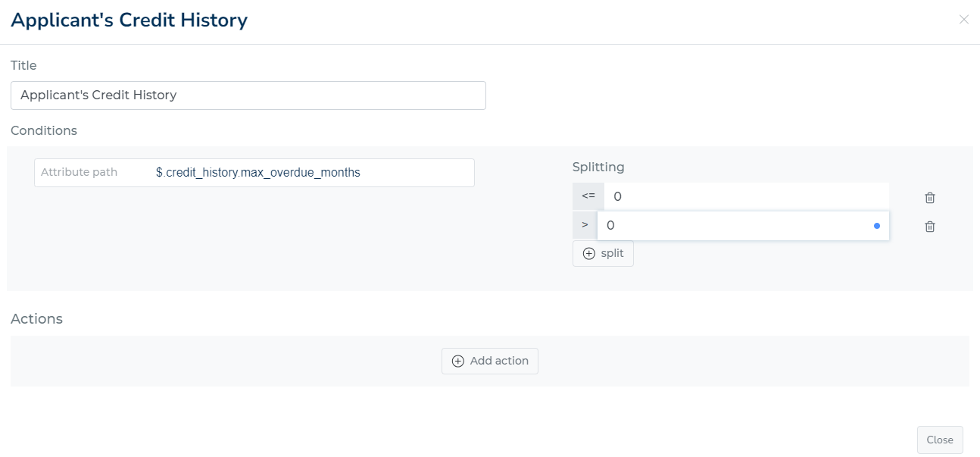Image resolution: width=980 pixels, height=457 pixels.
Task: Click the 'Actions' section label
Action: 37,319
